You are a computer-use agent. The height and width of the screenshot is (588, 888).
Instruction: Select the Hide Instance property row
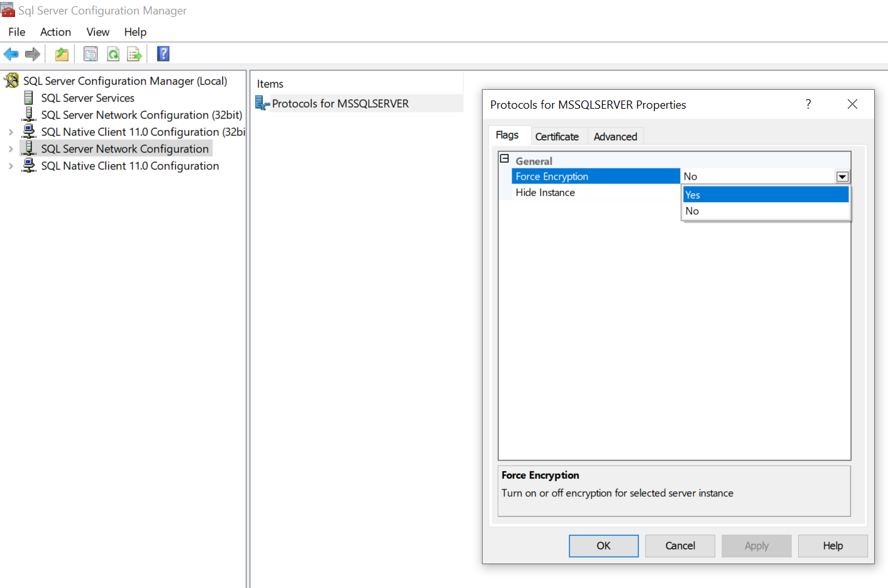tap(566, 192)
